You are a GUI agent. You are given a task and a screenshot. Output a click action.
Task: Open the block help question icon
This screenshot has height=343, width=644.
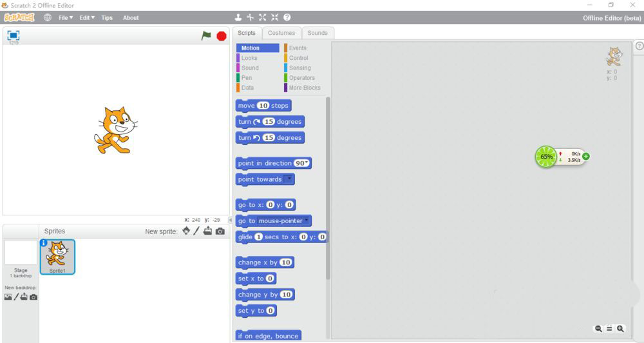pyautogui.click(x=287, y=17)
